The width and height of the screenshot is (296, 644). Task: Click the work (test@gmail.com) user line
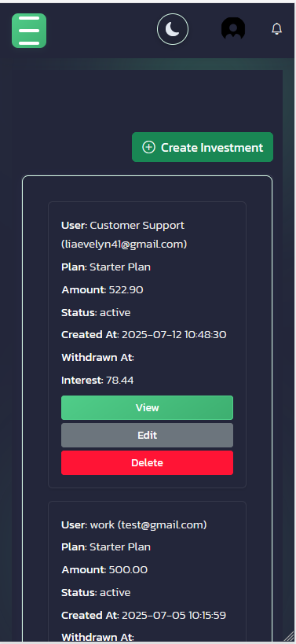(x=134, y=525)
